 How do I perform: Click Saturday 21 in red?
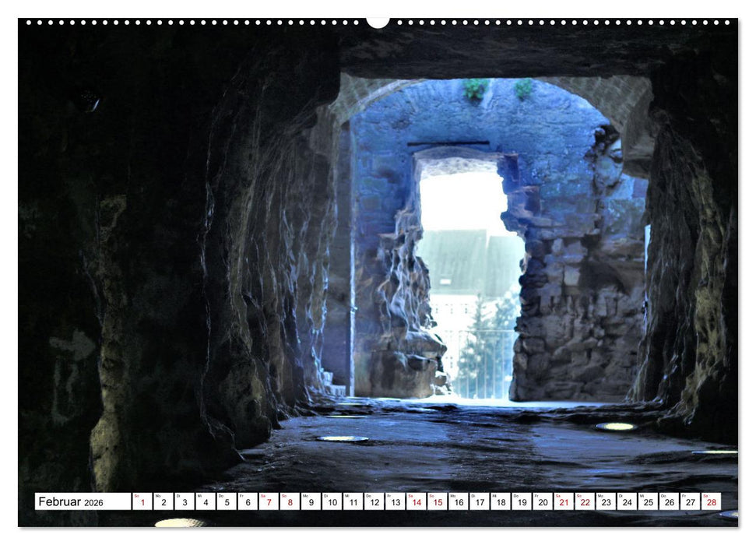click(x=563, y=501)
